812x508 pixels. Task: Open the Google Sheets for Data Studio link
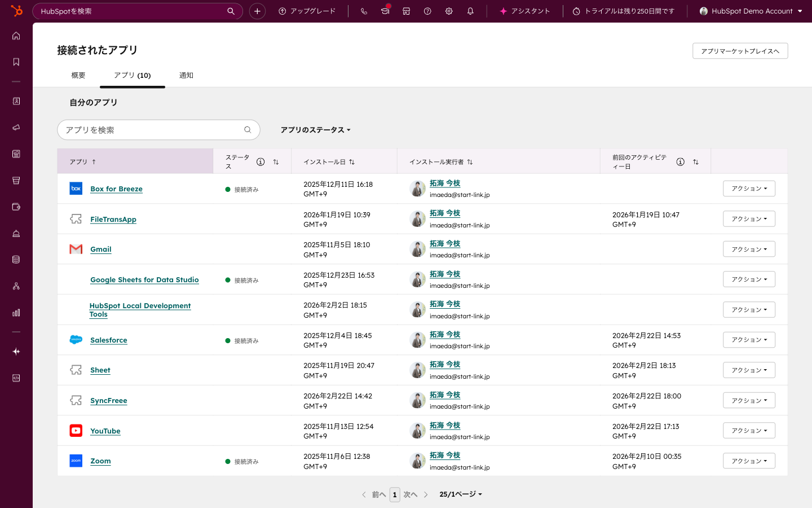[x=144, y=280]
